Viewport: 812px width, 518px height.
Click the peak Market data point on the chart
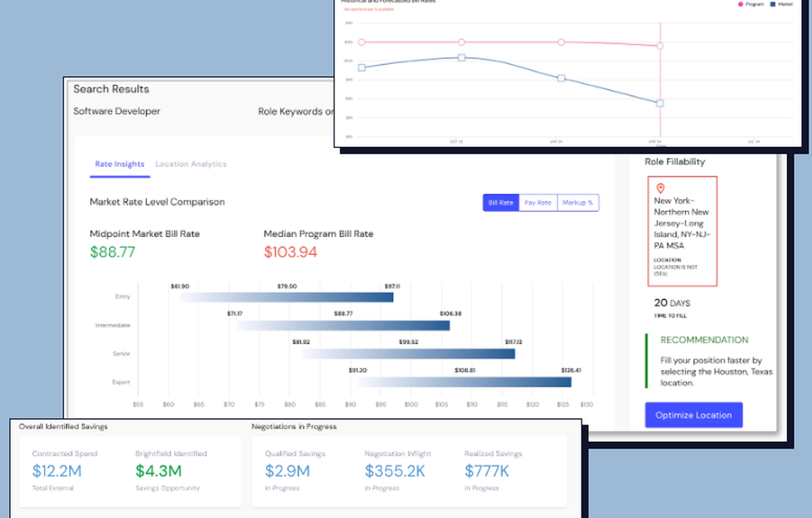460,58
